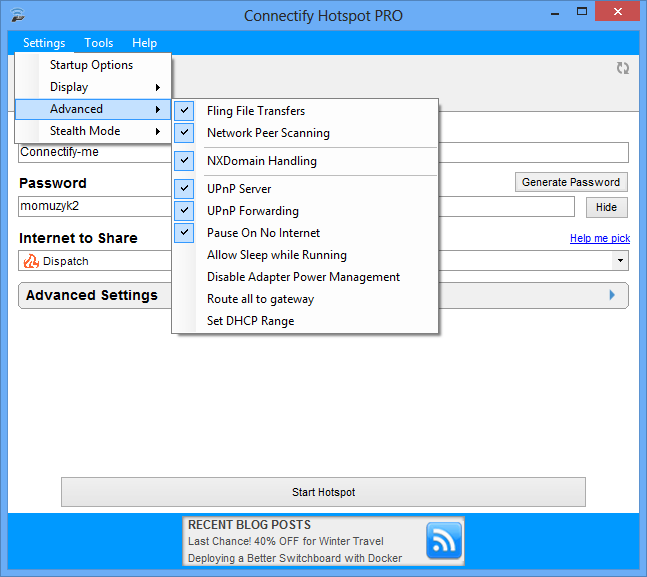Screen dimensions: 647x577
Task: Click RECENT BLOG POSTS heading
Action: tap(249, 525)
